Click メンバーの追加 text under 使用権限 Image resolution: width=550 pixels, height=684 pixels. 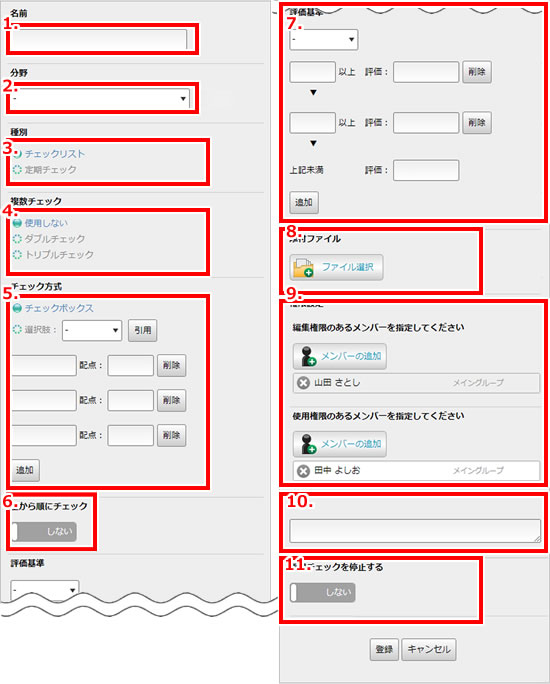[351, 444]
